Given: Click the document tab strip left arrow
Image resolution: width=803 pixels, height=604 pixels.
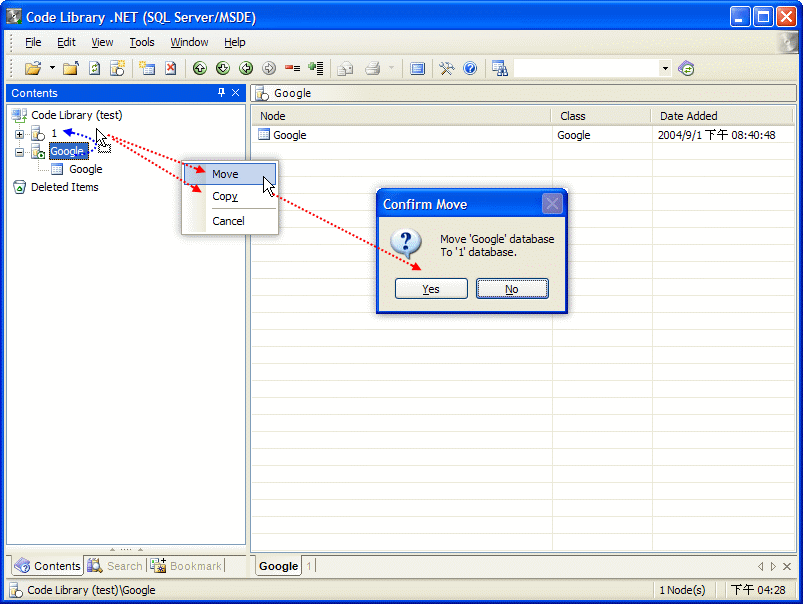Looking at the screenshot, I should (x=760, y=566).
